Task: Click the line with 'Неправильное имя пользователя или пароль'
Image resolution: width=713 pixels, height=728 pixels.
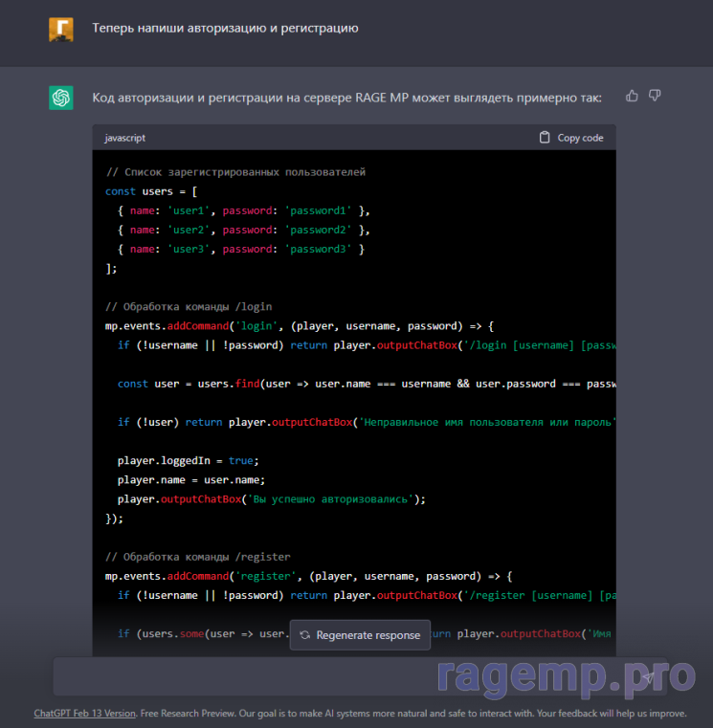Action: [x=367, y=423]
